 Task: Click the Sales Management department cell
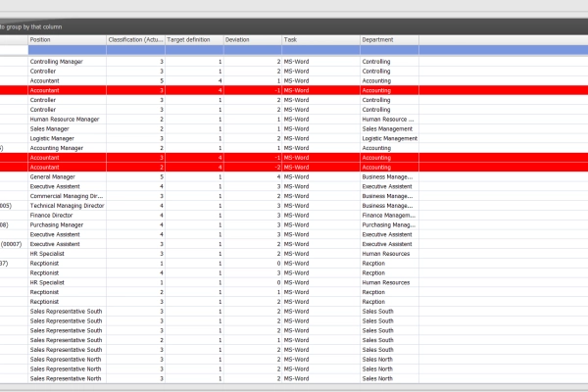[x=389, y=128]
